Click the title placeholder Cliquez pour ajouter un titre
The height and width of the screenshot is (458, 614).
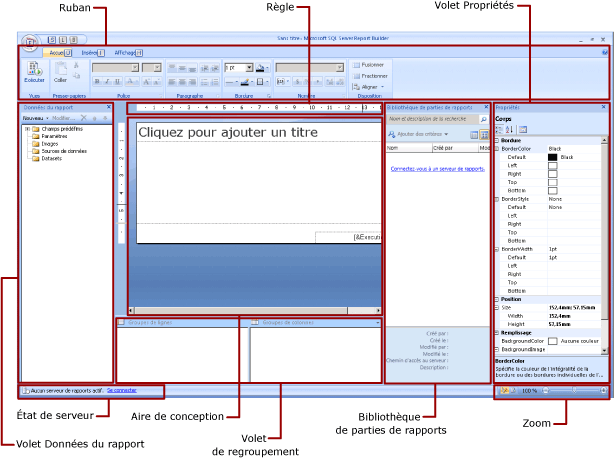pyautogui.click(x=228, y=133)
